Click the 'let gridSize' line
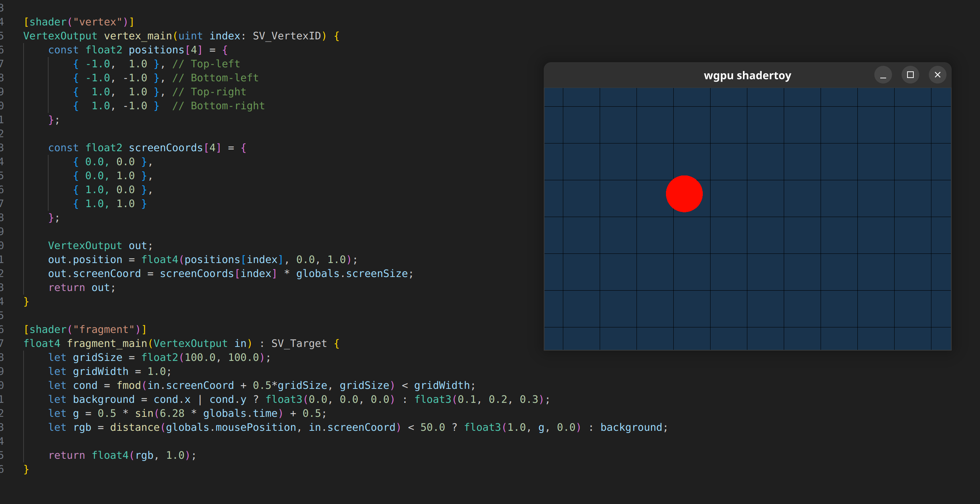 pyautogui.click(x=159, y=358)
